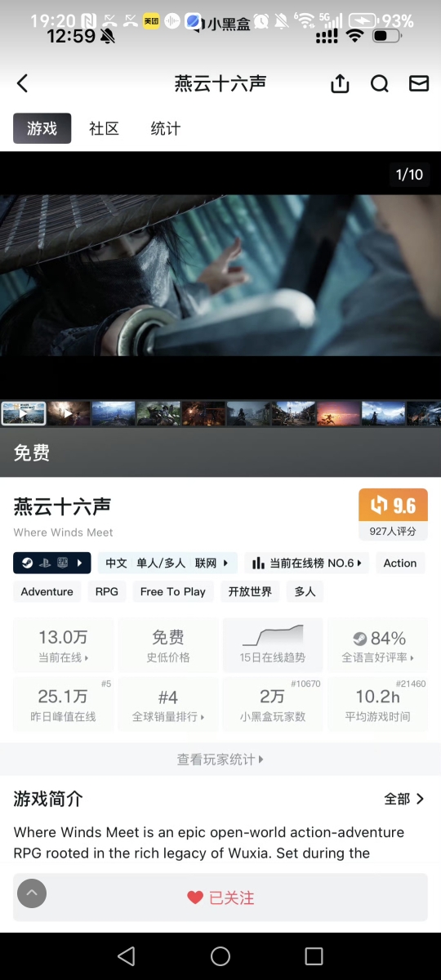Switch to the 统计 tab
The width and height of the screenshot is (441, 980).
[x=166, y=128]
